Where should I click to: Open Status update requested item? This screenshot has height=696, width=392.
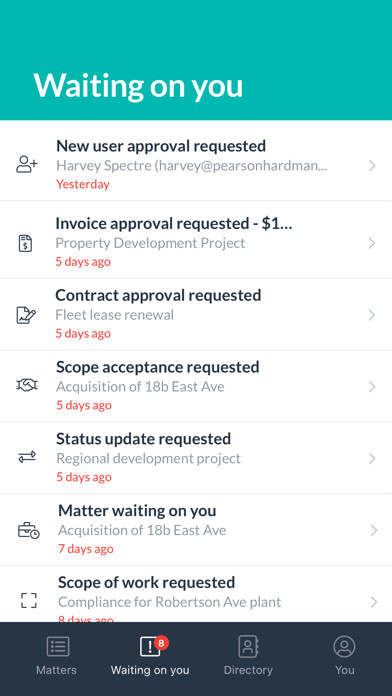[x=196, y=458]
